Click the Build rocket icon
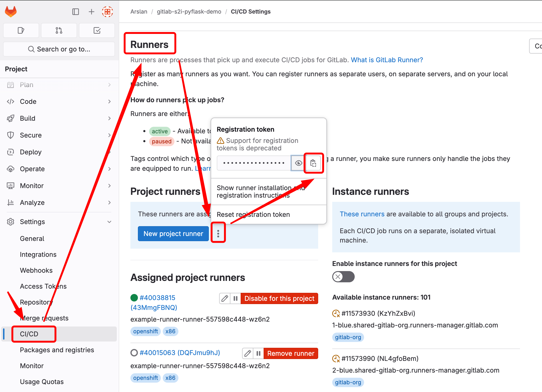Image resolution: width=542 pixels, height=392 pixels. (11, 118)
